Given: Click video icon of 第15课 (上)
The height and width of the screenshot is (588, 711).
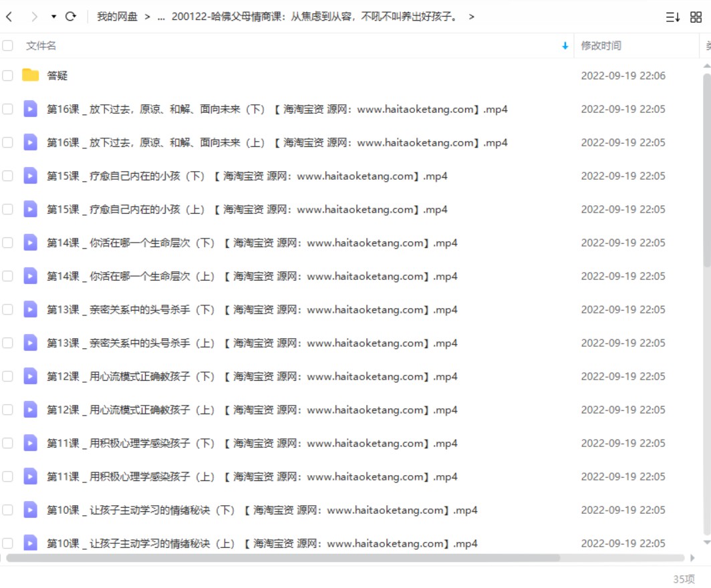Looking at the screenshot, I should pos(30,209).
